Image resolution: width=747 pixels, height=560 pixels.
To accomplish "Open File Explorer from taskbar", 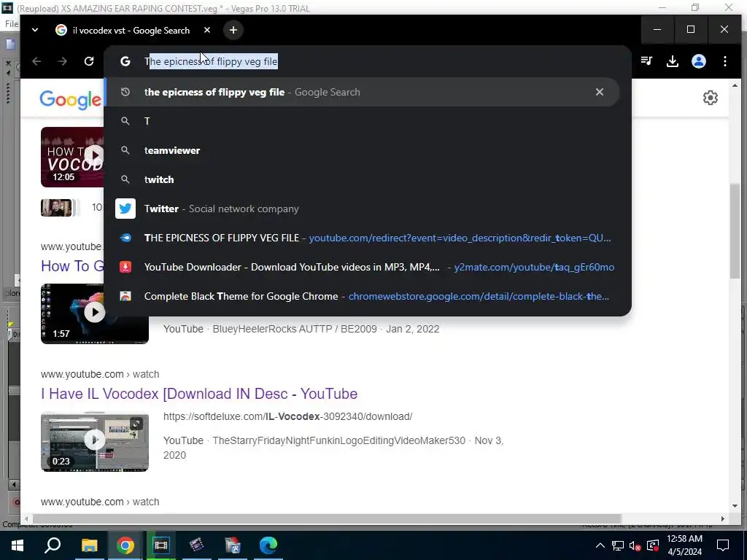I will 89,545.
